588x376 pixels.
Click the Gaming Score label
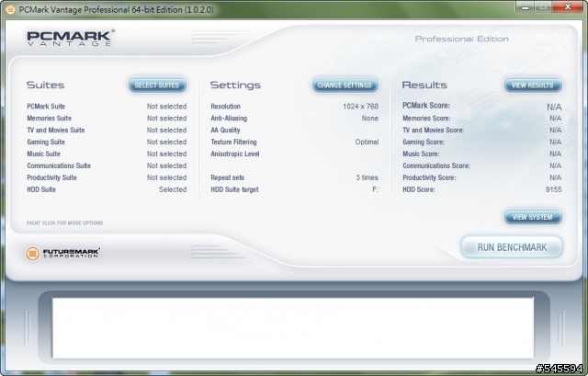click(423, 142)
